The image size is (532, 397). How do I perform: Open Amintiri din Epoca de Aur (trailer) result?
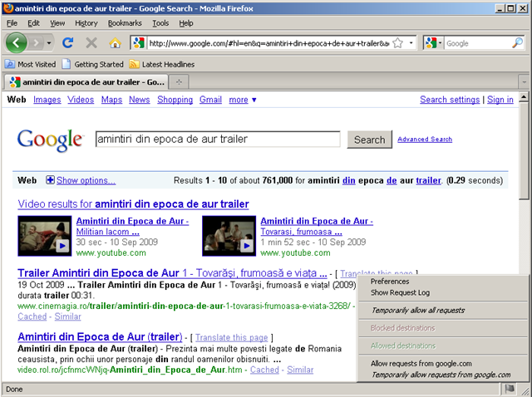click(x=100, y=337)
